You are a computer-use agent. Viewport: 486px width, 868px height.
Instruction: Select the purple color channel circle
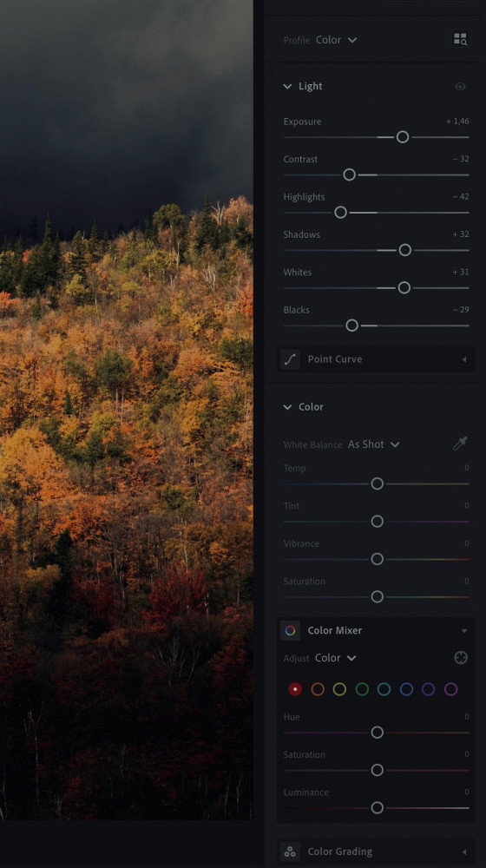pyautogui.click(x=429, y=689)
